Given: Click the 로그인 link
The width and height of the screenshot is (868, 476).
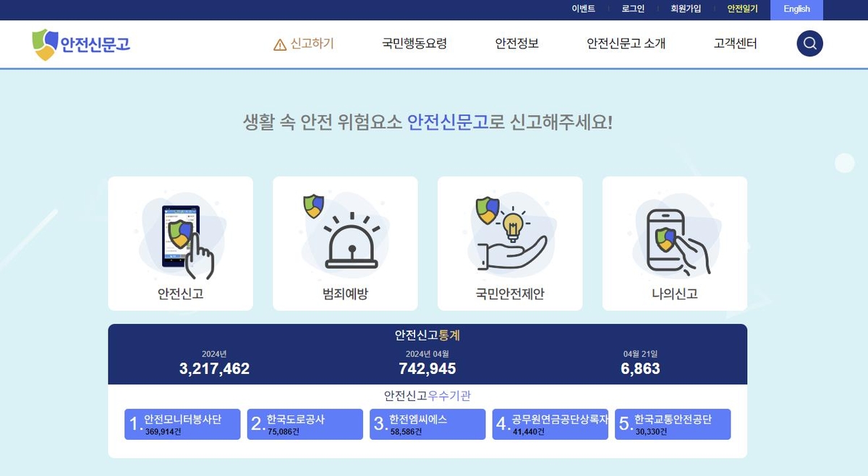Looking at the screenshot, I should pyautogui.click(x=633, y=9).
